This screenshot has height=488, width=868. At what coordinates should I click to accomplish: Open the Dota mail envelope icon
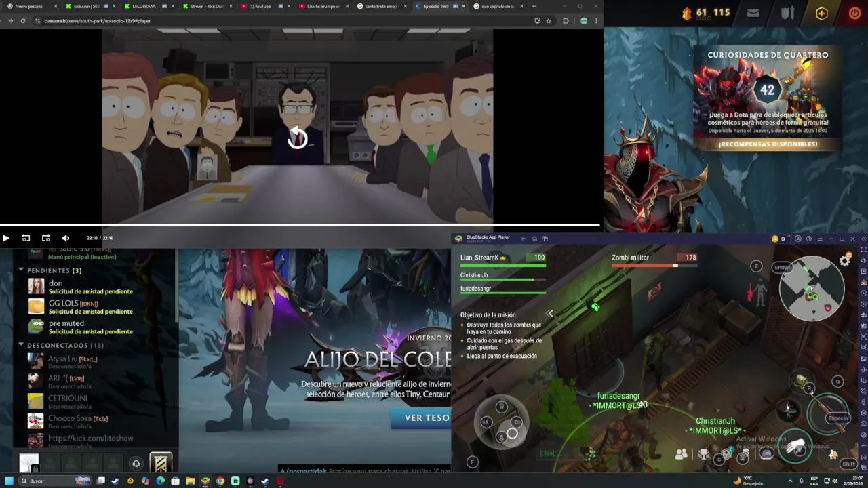click(753, 13)
